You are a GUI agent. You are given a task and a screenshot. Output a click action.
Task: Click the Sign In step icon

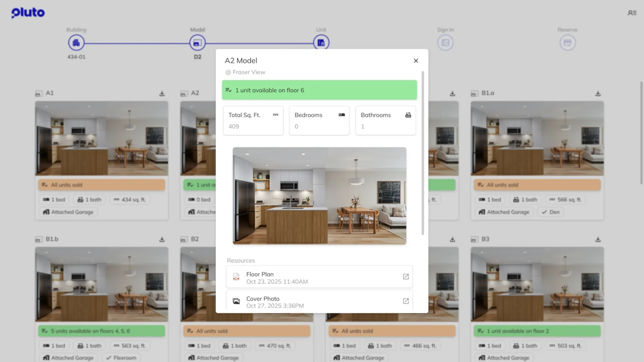coord(445,43)
